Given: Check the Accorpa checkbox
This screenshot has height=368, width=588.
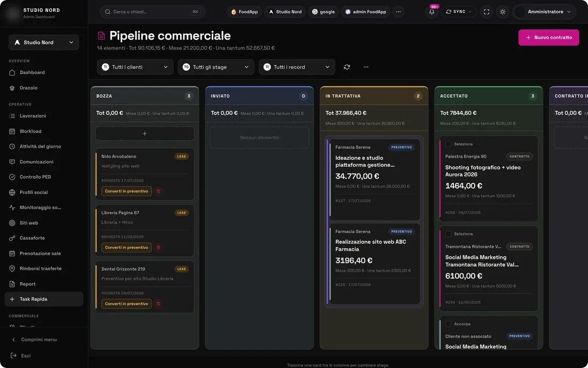Looking at the screenshot, I should [x=448, y=324].
